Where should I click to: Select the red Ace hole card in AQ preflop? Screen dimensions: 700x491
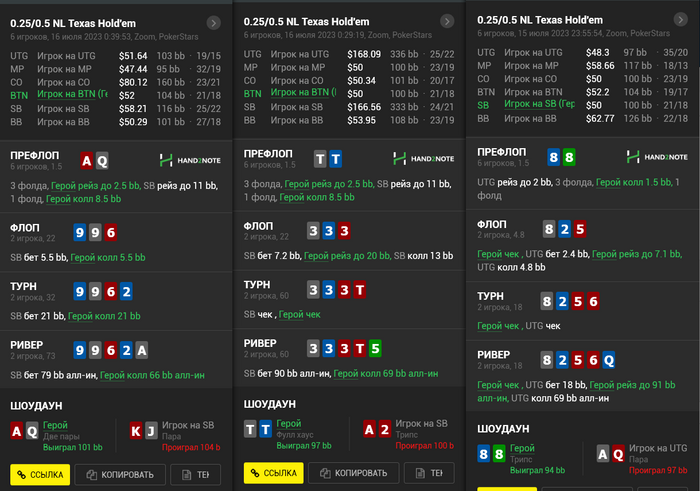coord(87,161)
